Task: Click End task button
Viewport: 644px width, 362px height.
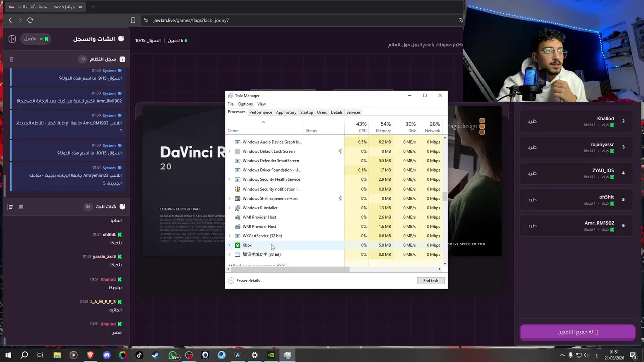Action: tap(431, 281)
